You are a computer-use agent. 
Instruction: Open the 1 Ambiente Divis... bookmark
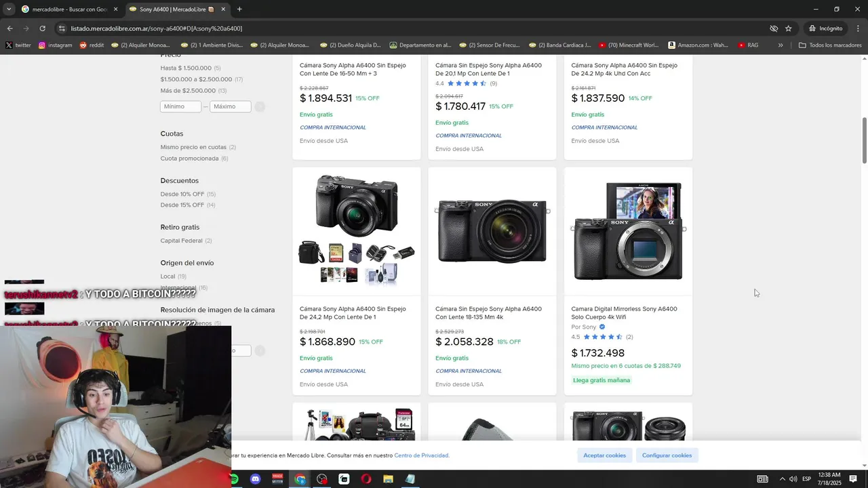211,45
